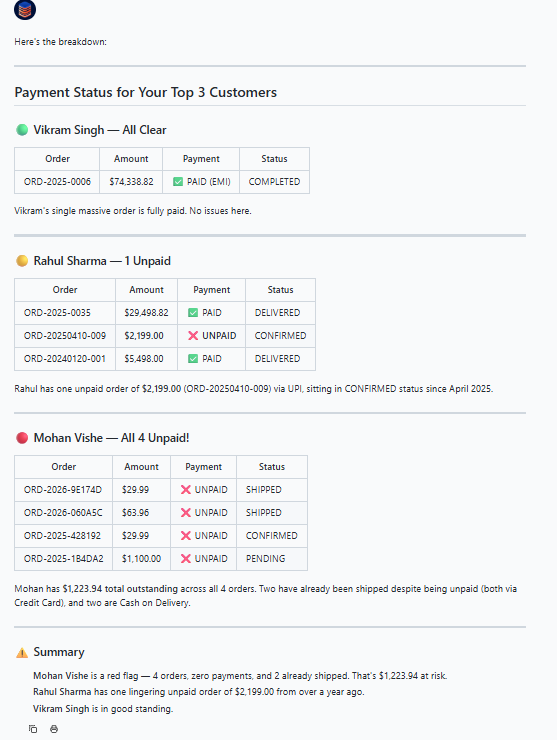Click the COMPLETED status cell
The height and width of the screenshot is (740, 557).
(x=274, y=182)
